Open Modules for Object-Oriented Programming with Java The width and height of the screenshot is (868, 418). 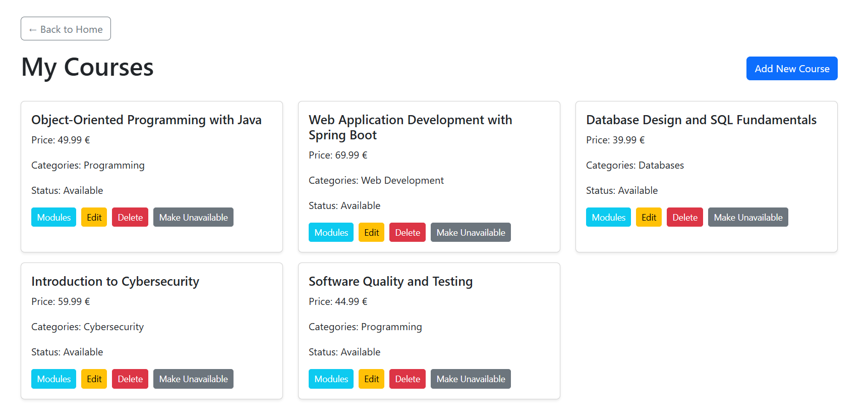[53, 217]
